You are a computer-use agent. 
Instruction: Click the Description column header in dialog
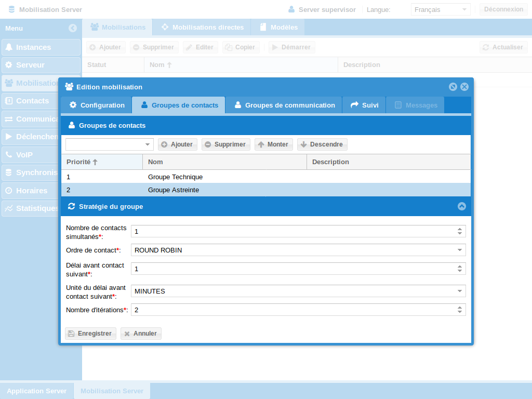(389, 162)
